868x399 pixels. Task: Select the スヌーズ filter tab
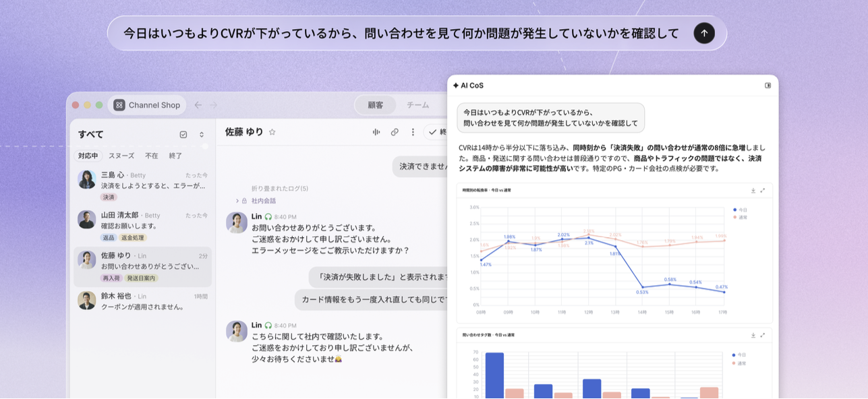pos(121,156)
